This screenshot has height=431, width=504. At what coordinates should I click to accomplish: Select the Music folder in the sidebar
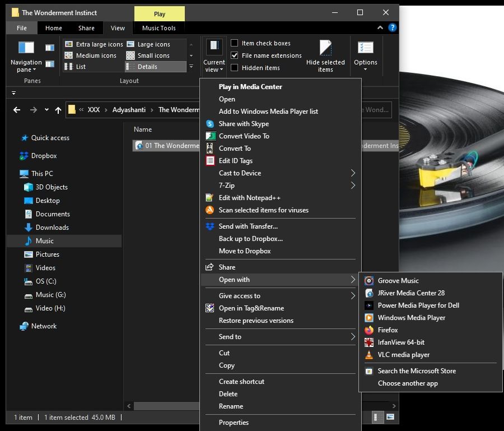click(45, 241)
